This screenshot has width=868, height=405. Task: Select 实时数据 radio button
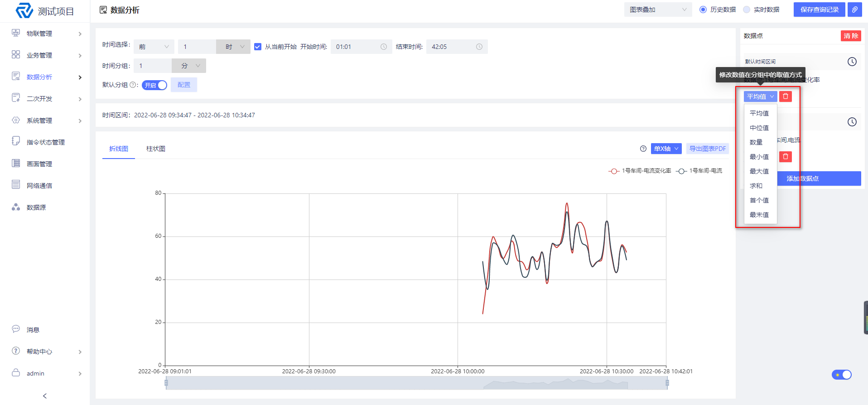[747, 10]
